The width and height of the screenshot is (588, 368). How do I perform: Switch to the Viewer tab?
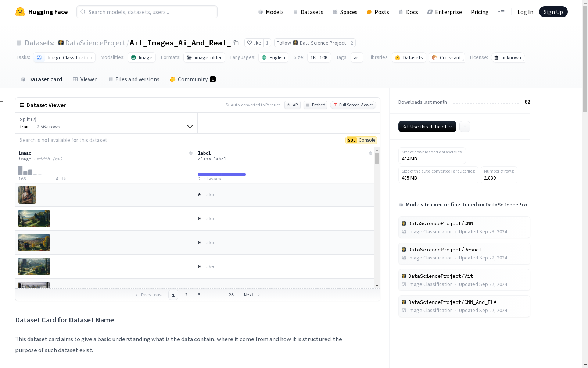coord(85,79)
